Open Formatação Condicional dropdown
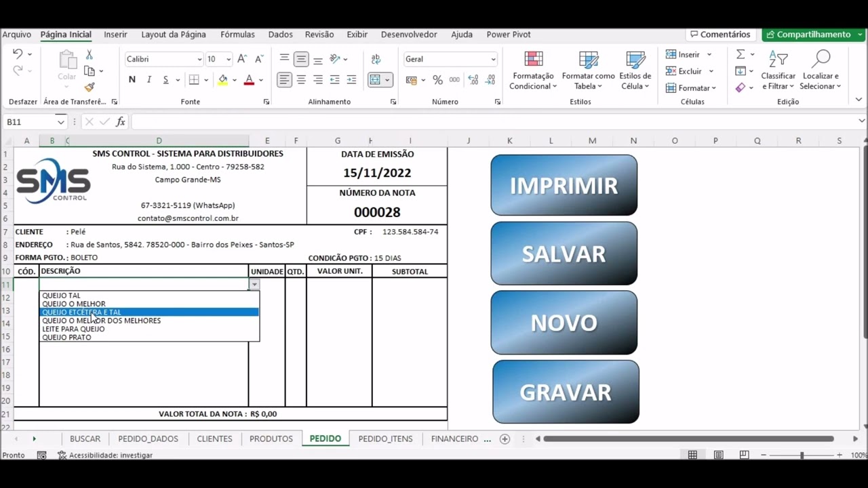 pos(533,70)
